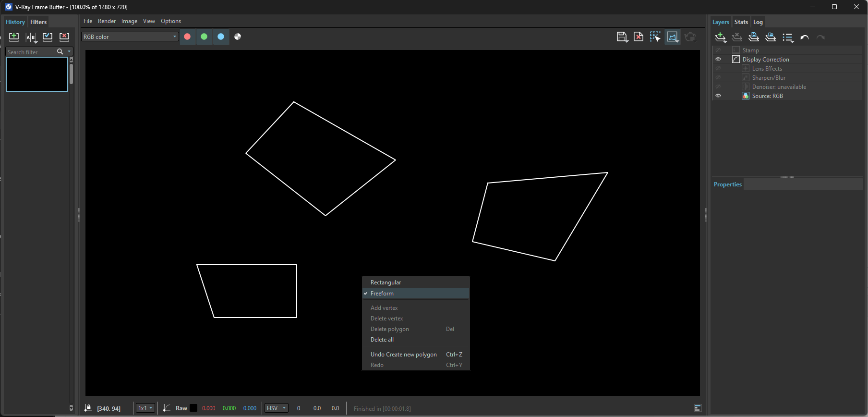Open the A/B compare tool
This screenshot has height=417, width=868.
coord(31,37)
